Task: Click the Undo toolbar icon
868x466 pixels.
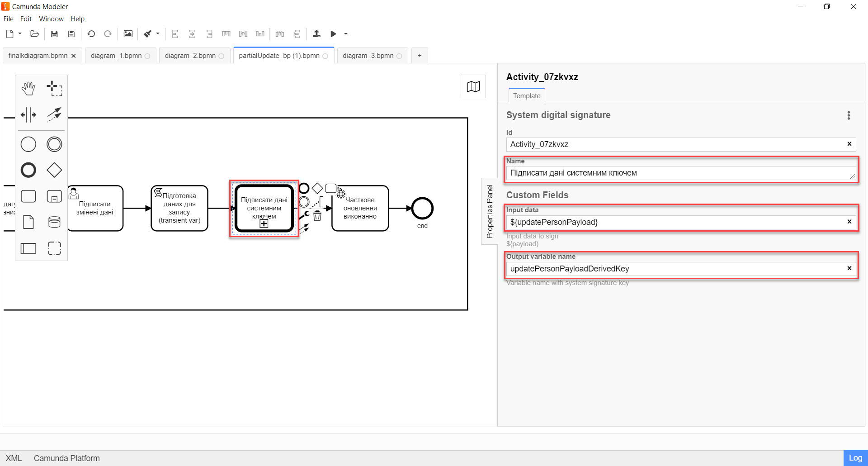Action: pyautogui.click(x=91, y=34)
